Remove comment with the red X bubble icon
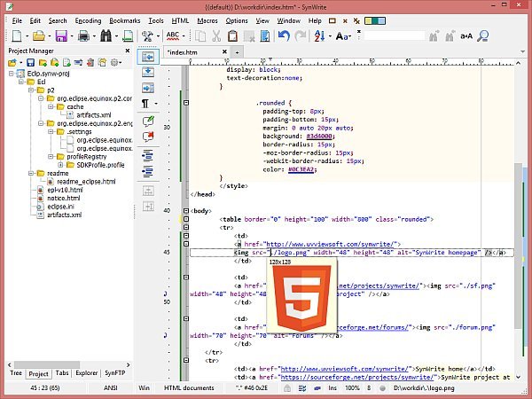Screen dimensions: 532x399 [148, 137]
